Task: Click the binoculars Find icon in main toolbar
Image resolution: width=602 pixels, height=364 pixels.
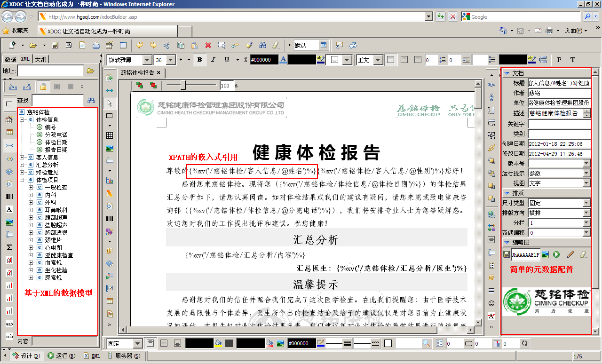Action: [263, 45]
